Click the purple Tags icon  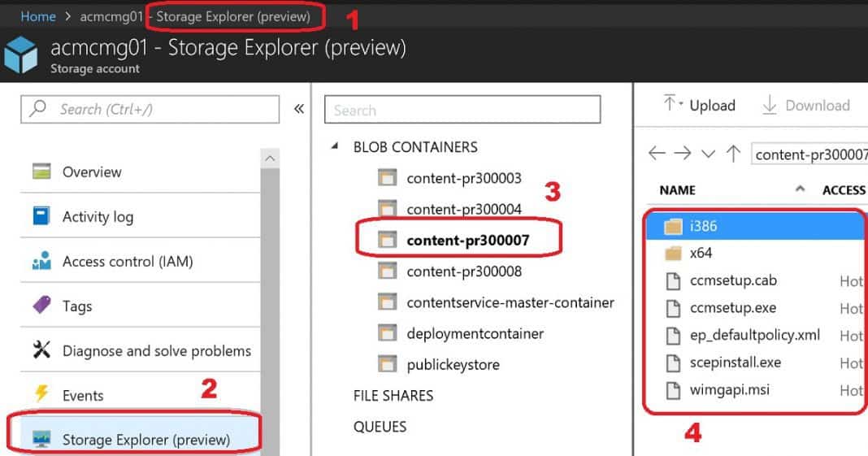41,304
